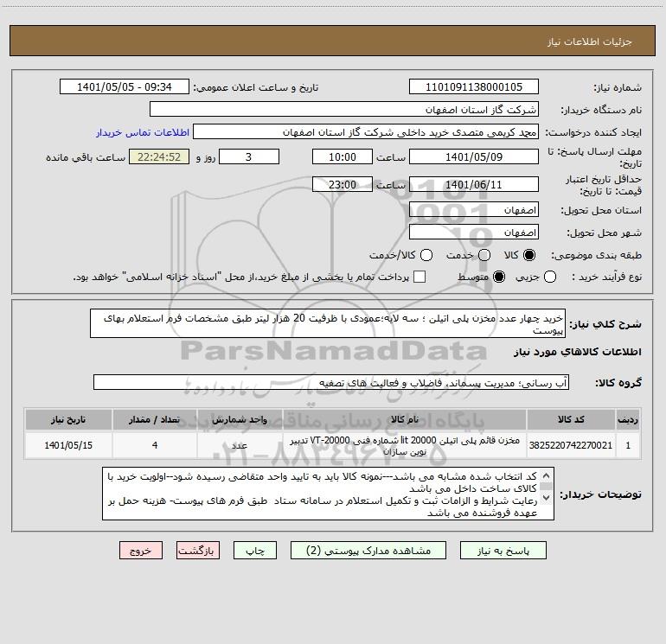Click the general need description text box
Screen dimensions: 666x644
tap(328, 323)
